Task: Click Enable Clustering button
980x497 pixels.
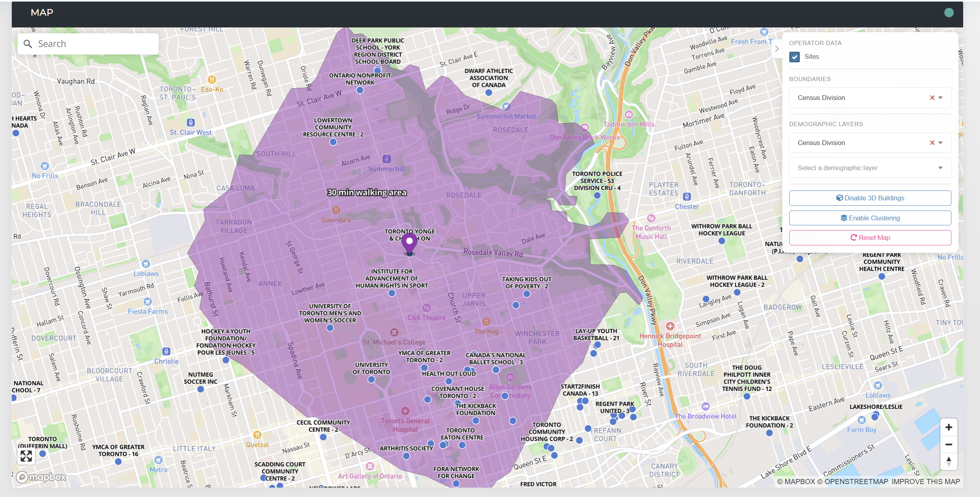Action: coord(870,218)
